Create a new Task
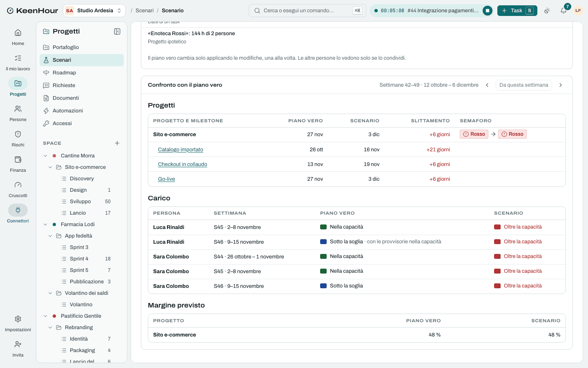The width and height of the screenshot is (588, 368). click(517, 11)
